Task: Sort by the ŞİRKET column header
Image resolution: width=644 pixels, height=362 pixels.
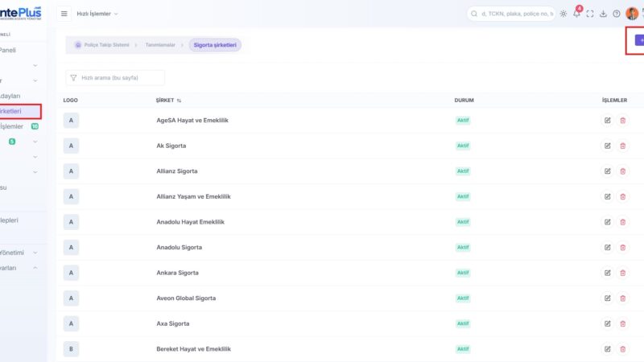Action: point(168,100)
